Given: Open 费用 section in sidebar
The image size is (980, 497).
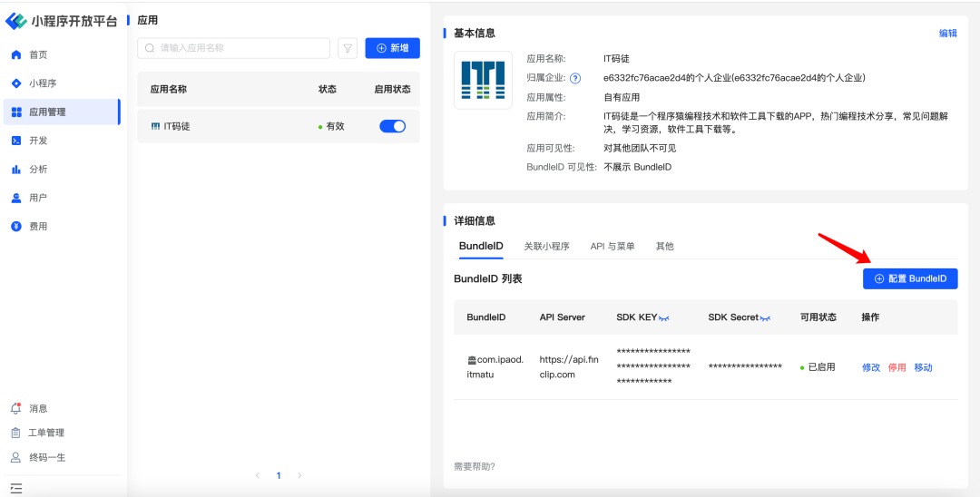Looking at the screenshot, I should (37, 226).
